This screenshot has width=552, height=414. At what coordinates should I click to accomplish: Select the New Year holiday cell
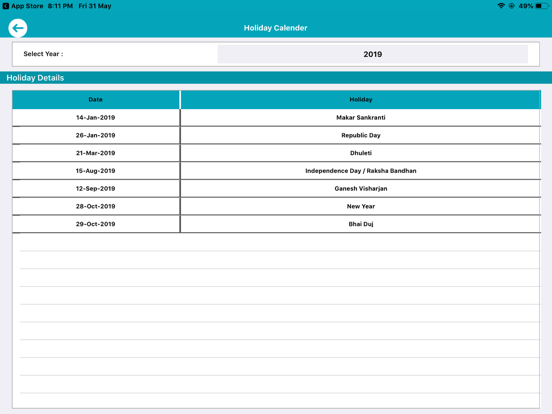click(361, 206)
